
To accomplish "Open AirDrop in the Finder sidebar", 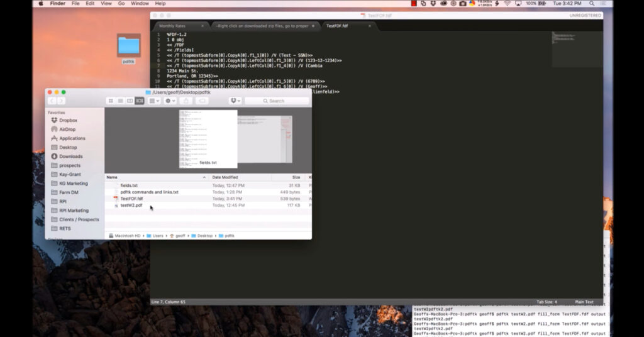I will (x=67, y=129).
